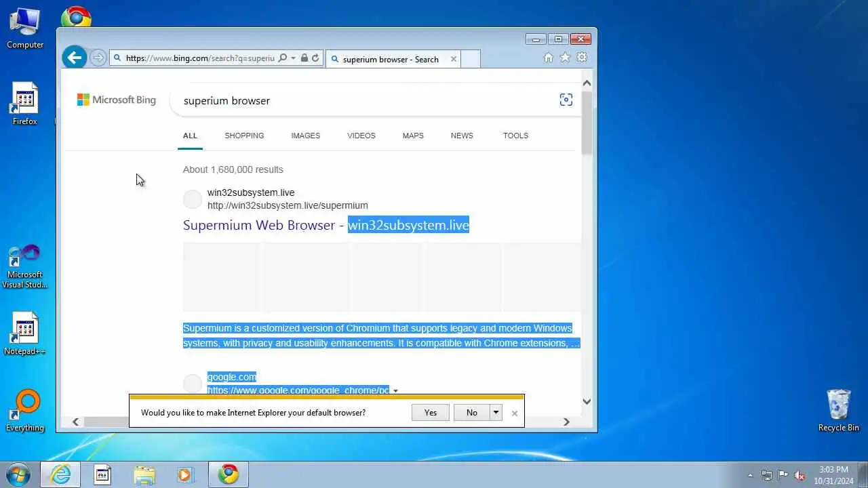
Task: Click the favicon circle beside win32subsystem.live
Action: click(x=193, y=199)
